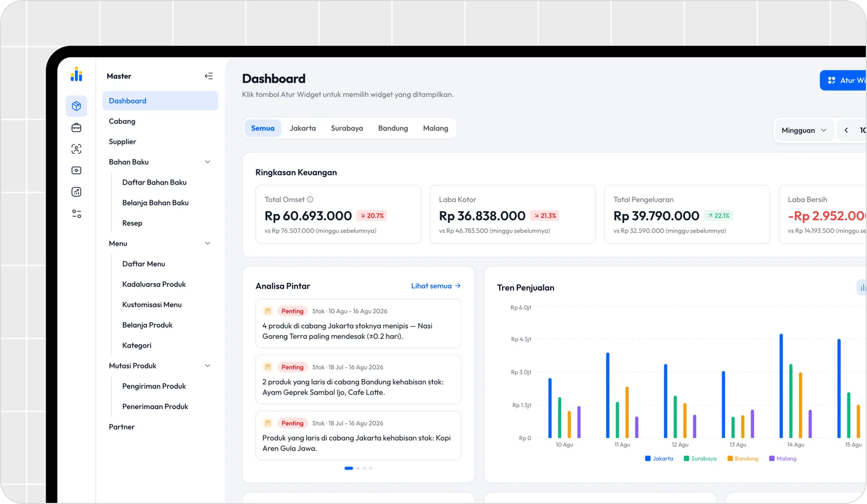The image size is (867, 504).
Task: Open Kustomisasi Menu
Action: (x=152, y=305)
